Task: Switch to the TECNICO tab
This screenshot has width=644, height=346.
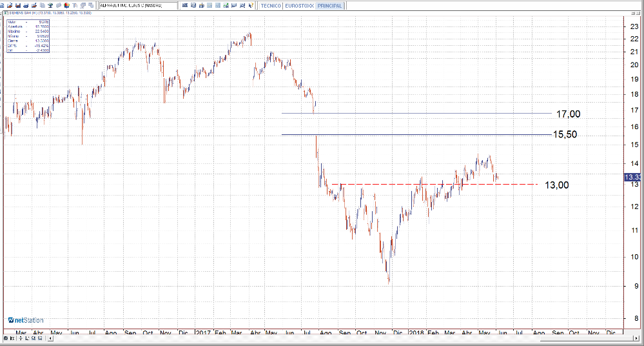Action: click(271, 6)
